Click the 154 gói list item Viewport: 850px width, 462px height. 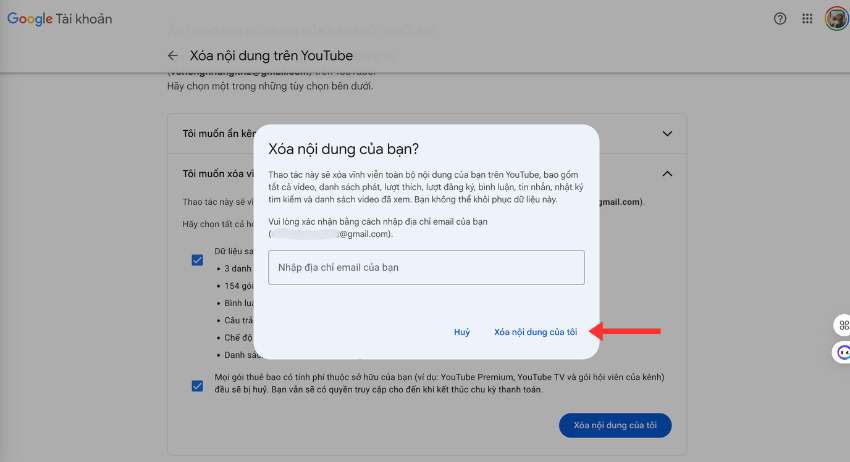[x=239, y=286]
